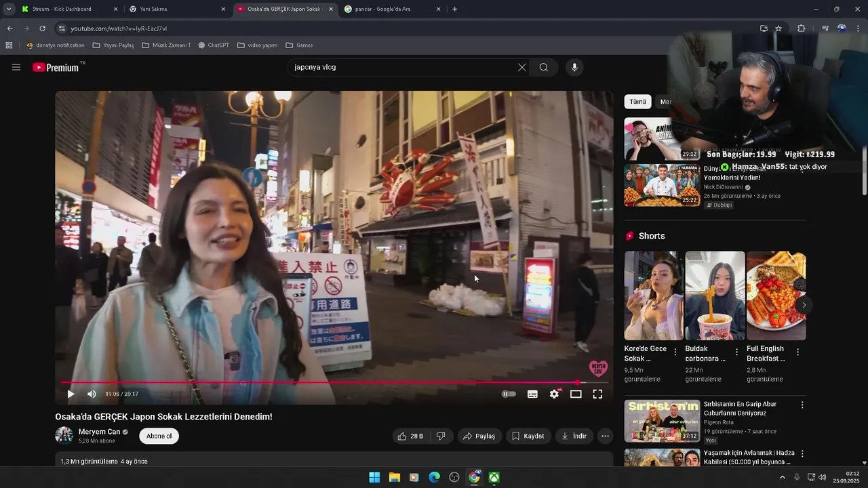This screenshot has height=488, width=868.
Task: Enter fullscreen mode
Action: (x=597, y=394)
